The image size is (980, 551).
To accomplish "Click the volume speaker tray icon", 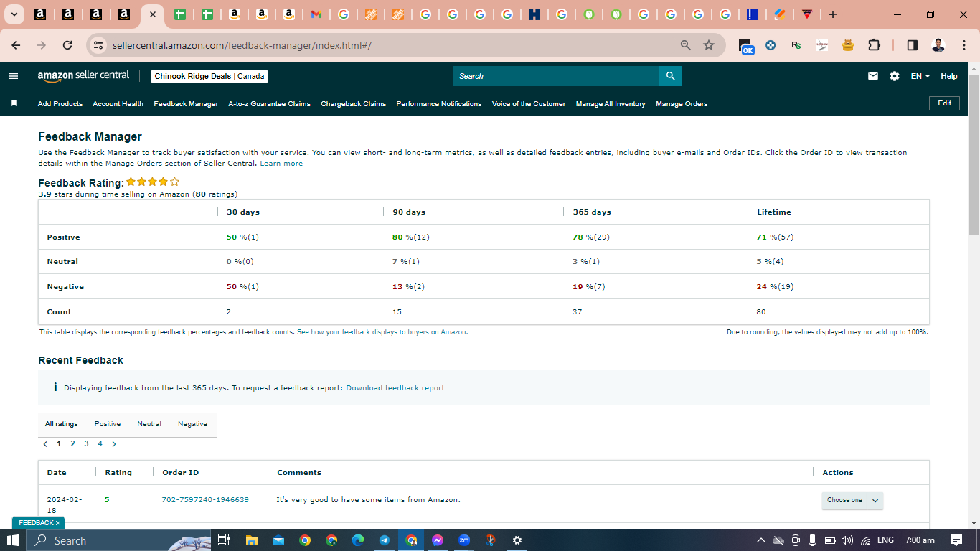I will (847, 540).
